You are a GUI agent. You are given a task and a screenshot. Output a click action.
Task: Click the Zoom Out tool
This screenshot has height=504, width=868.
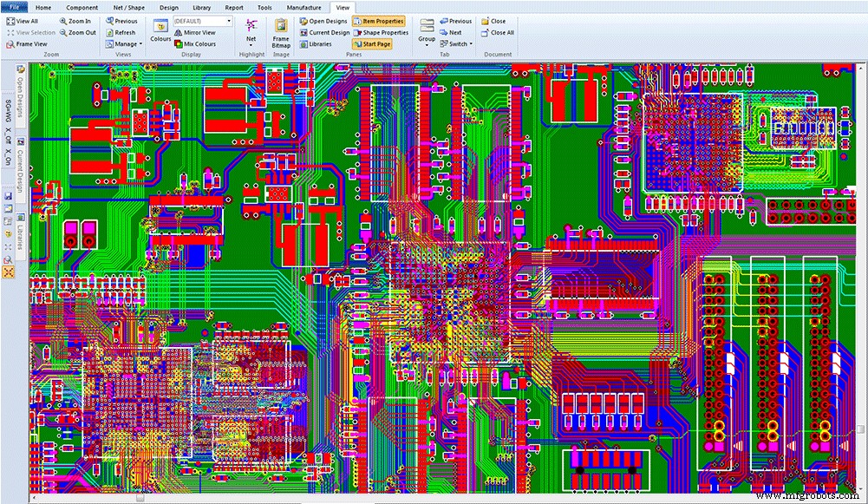coord(78,32)
